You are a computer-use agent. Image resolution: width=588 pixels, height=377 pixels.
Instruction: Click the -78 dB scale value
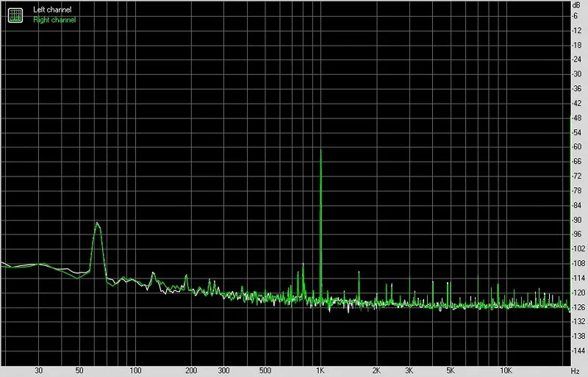point(576,190)
